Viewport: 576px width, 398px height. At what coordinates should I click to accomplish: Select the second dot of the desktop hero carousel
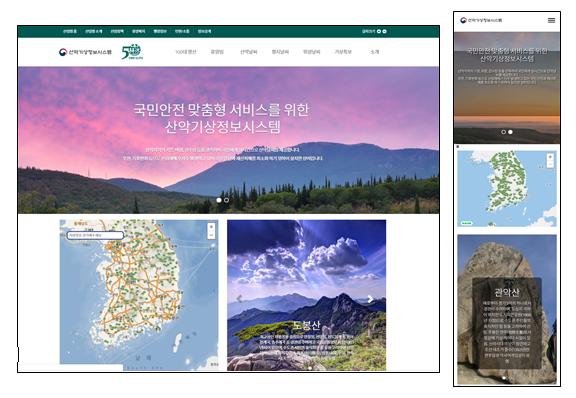tap(226, 200)
